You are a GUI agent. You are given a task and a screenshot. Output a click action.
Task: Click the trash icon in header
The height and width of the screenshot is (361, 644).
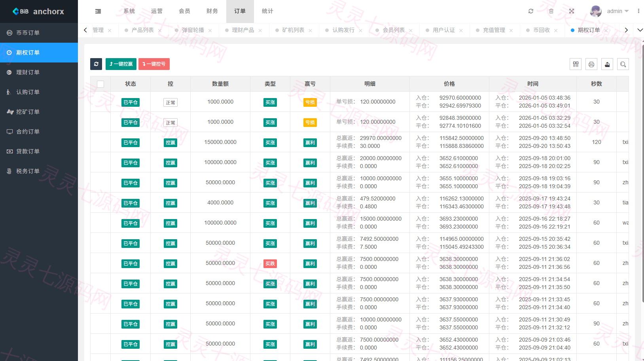[x=551, y=11]
